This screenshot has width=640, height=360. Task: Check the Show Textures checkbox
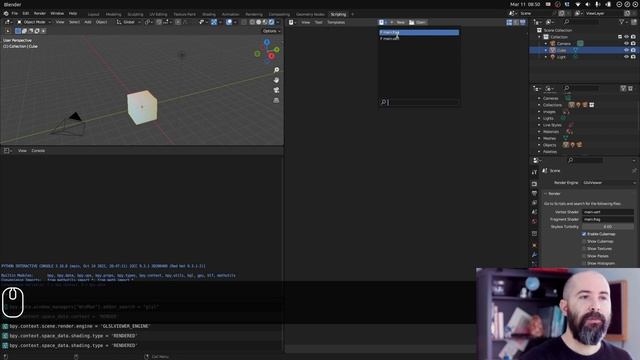coord(584,249)
